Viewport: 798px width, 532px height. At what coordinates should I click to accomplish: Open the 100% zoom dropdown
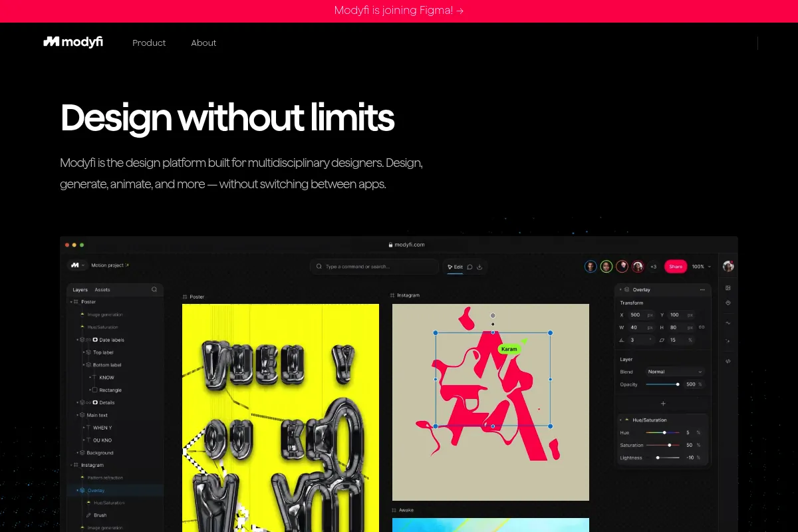(701, 266)
